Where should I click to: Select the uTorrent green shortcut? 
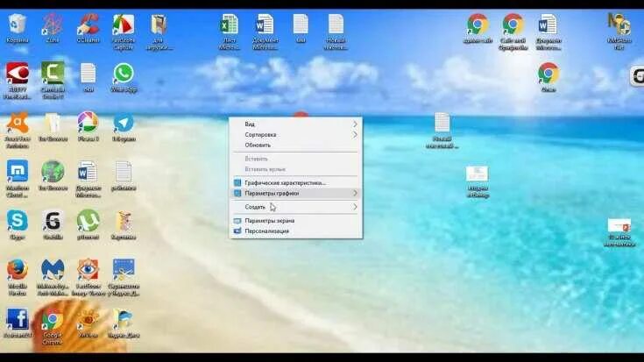[88, 221]
